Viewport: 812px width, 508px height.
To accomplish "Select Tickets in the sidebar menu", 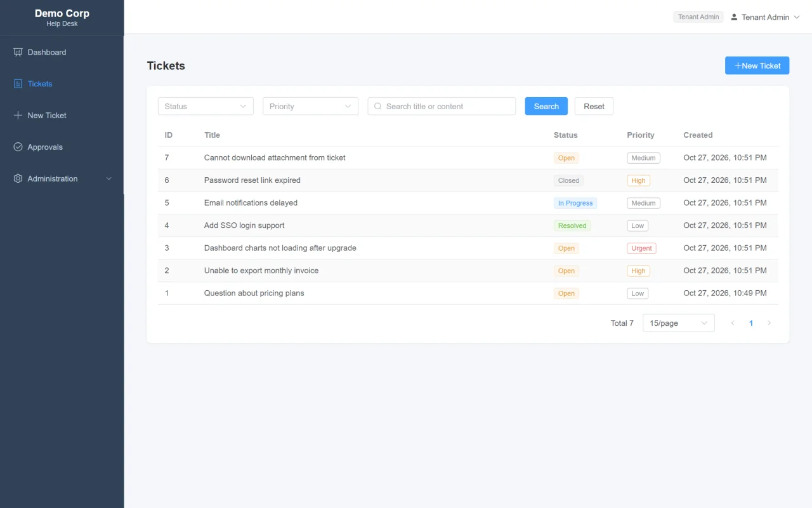I will click(x=62, y=84).
